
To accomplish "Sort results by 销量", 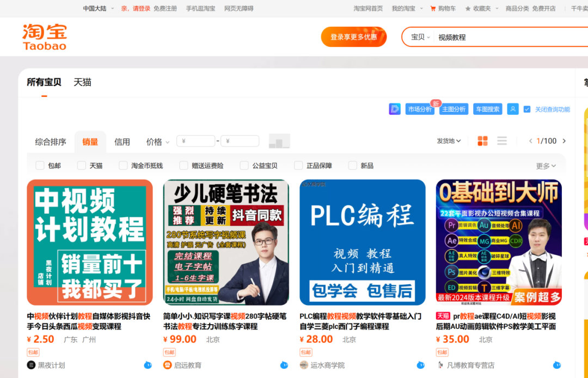I will pos(90,142).
